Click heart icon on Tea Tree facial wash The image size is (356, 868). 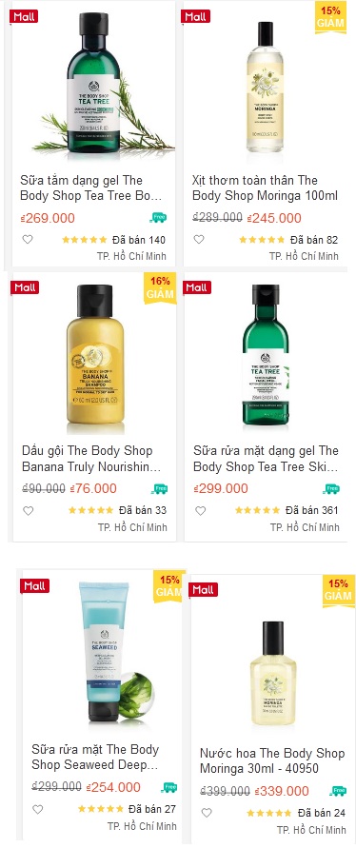(x=201, y=510)
